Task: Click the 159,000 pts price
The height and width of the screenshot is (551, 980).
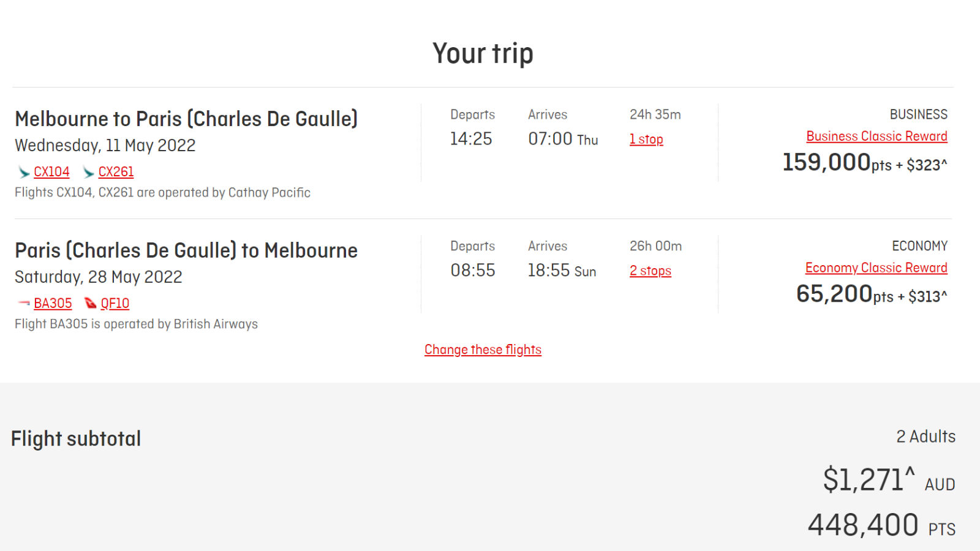Action: [x=865, y=163]
